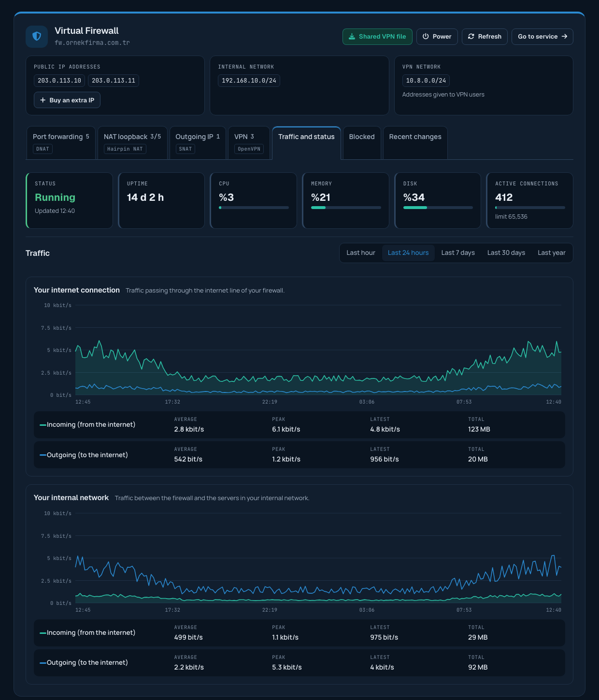Click the Memory usage progress bar
Screen dimensions: 599x700
pyautogui.click(x=346, y=208)
